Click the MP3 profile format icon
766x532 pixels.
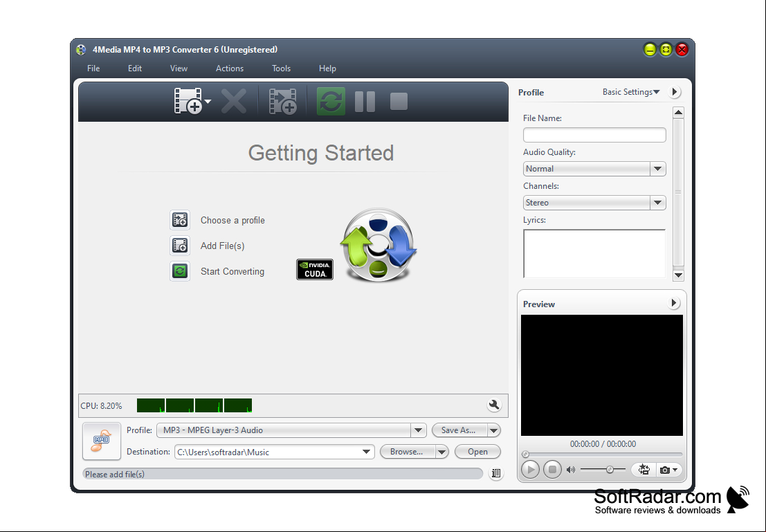[102, 441]
